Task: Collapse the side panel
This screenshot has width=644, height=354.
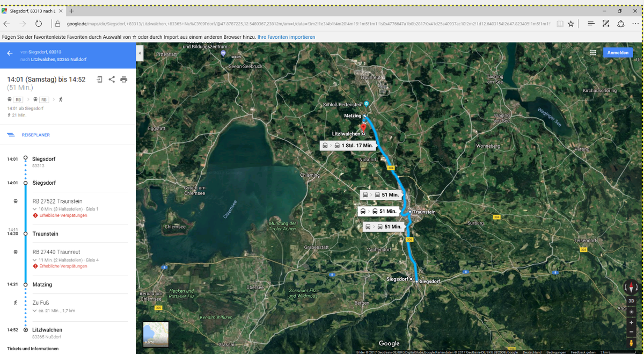Action: [140, 53]
